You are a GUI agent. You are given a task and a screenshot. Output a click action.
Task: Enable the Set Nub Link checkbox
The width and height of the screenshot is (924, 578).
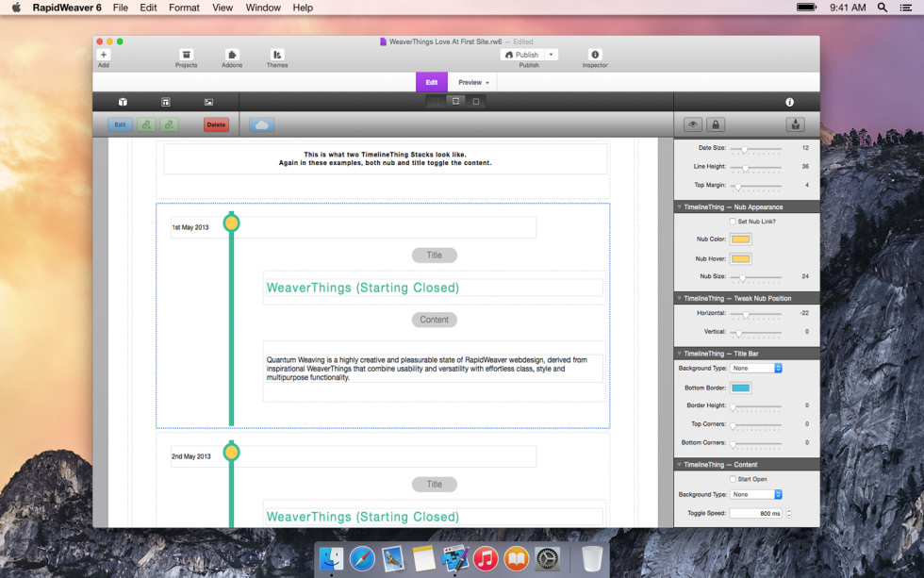(733, 222)
